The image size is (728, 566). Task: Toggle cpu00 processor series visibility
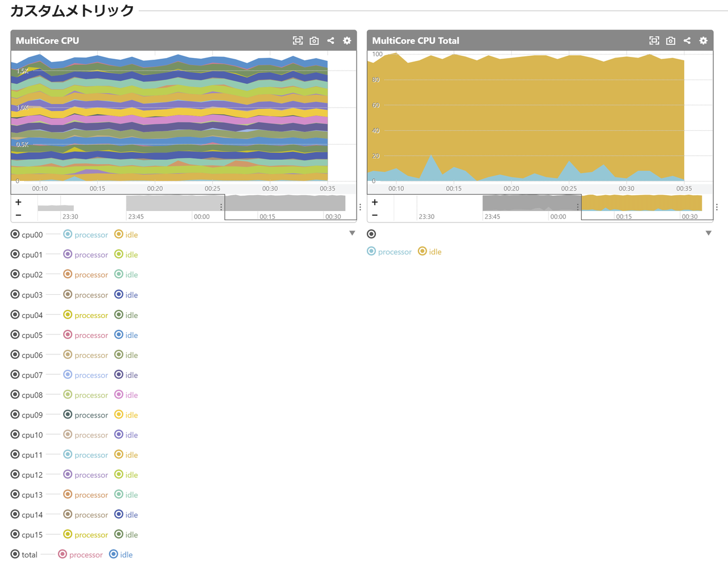point(85,234)
